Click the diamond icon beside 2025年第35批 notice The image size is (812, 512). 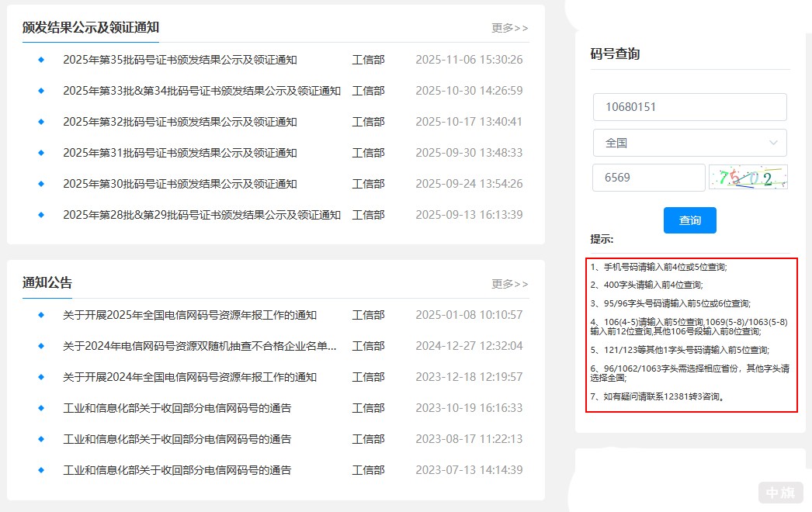40,59
